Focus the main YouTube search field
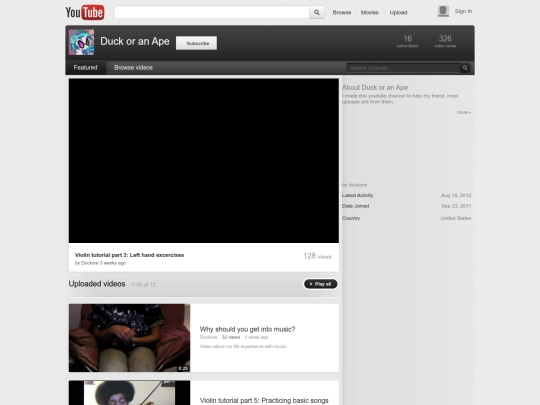The image size is (540, 405). point(212,12)
